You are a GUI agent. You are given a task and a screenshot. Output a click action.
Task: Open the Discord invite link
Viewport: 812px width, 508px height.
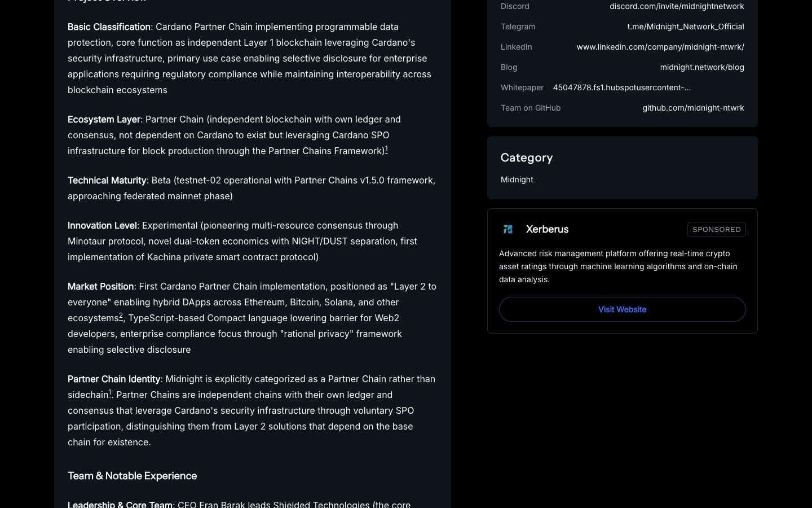pyautogui.click(x=677, y=6)
